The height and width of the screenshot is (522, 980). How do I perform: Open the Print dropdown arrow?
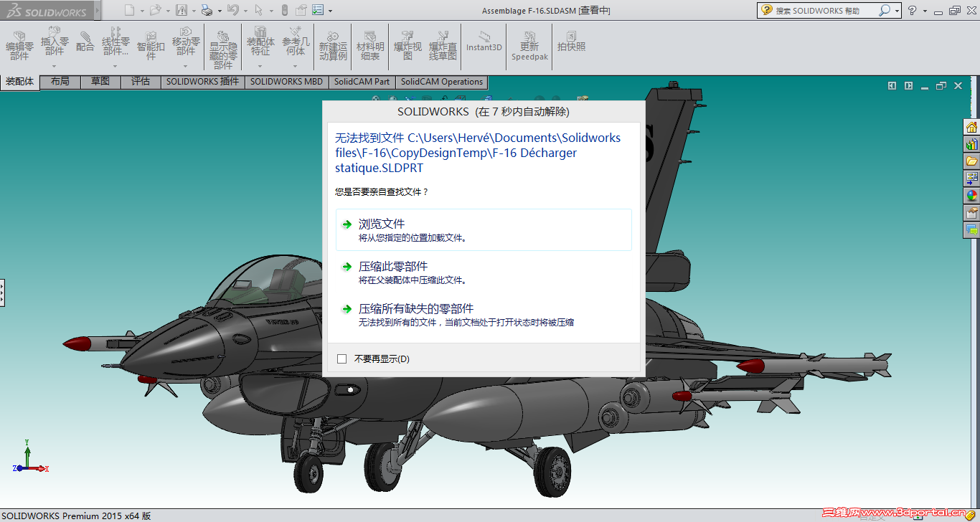[219, 11]
